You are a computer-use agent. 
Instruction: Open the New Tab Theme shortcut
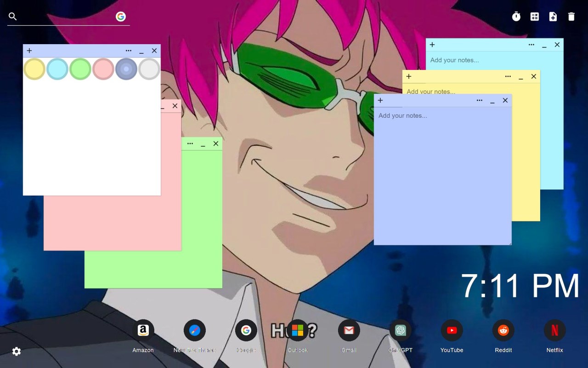[195, 330]
